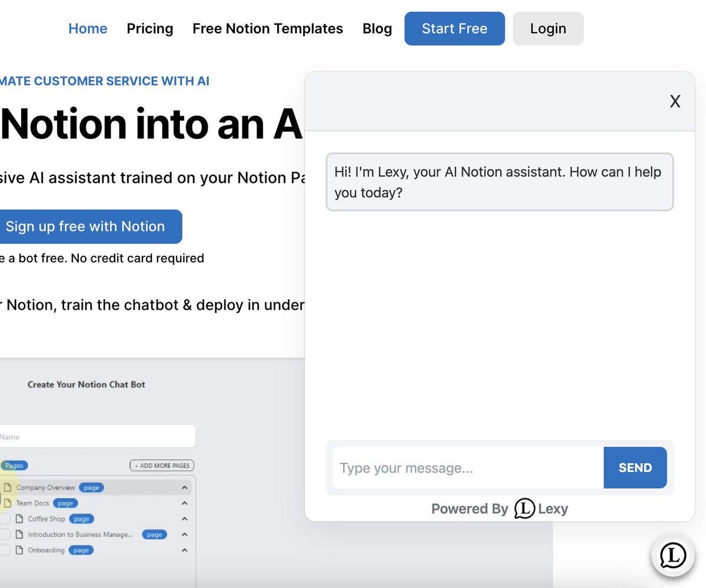Click the page badge next to Onboarding
This screenshot has height=588, width=706.
[81, 550]
